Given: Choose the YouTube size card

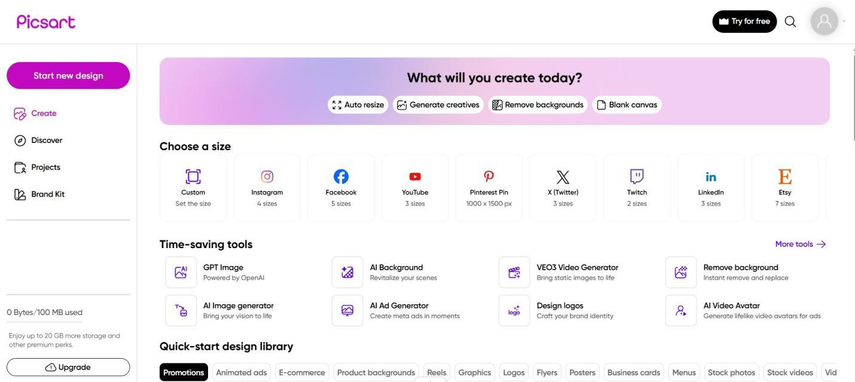Looking at the screenshot, I should (415, 188).
